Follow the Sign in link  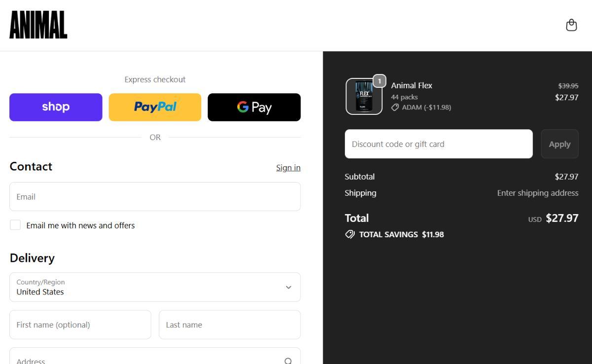(288, 168)
